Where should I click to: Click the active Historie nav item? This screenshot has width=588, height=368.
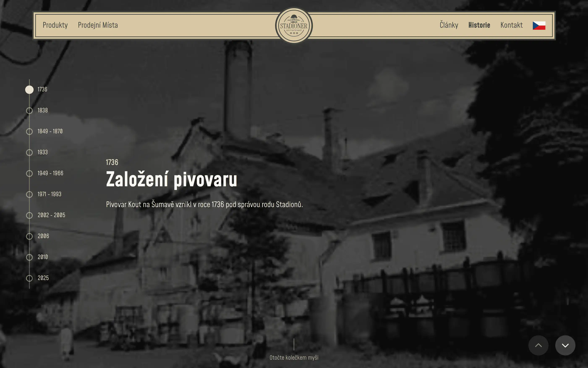click(479, 25)
